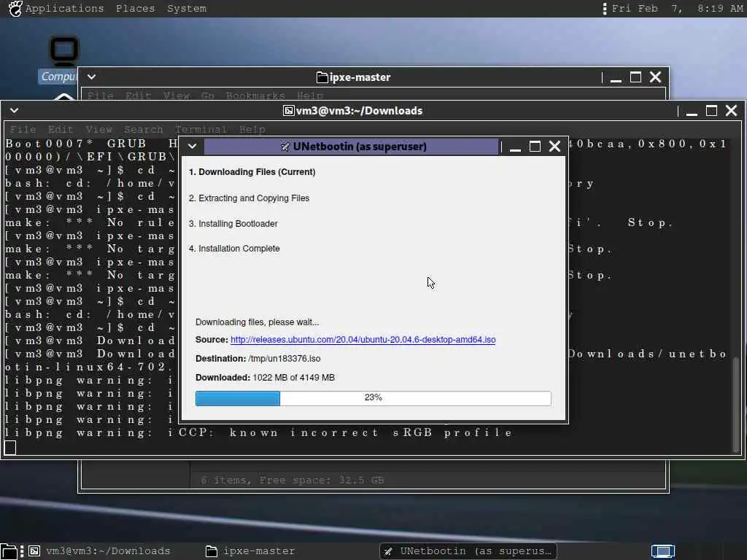Click step 3 Installing Bootloader

[233, 224]
